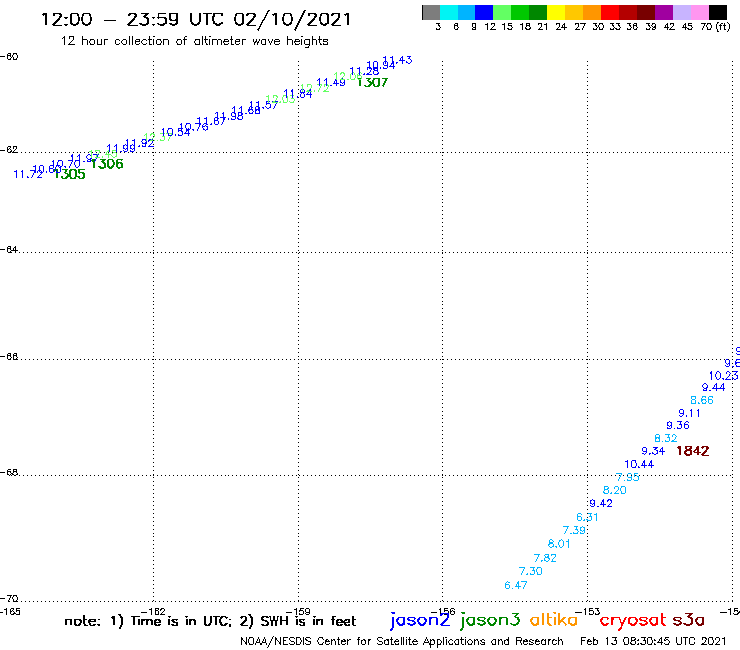Click the wave height value 11.84

pos(298,93)
